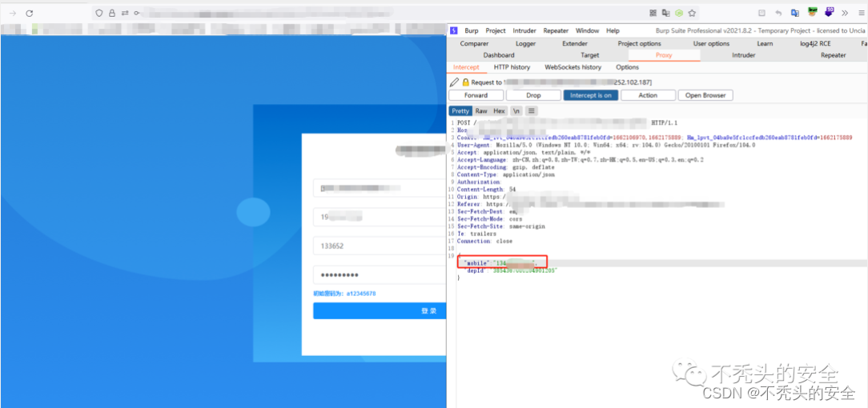Click the pencil edit icon beside the request
868x408 pixels.
coord(455,82)
